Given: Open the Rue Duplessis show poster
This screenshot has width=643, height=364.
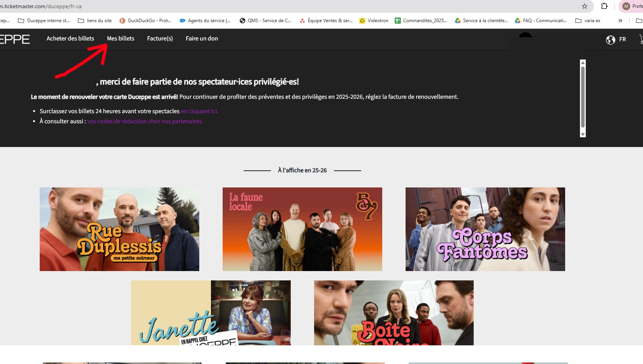Looking at the screenshot, I should point(119,229).
